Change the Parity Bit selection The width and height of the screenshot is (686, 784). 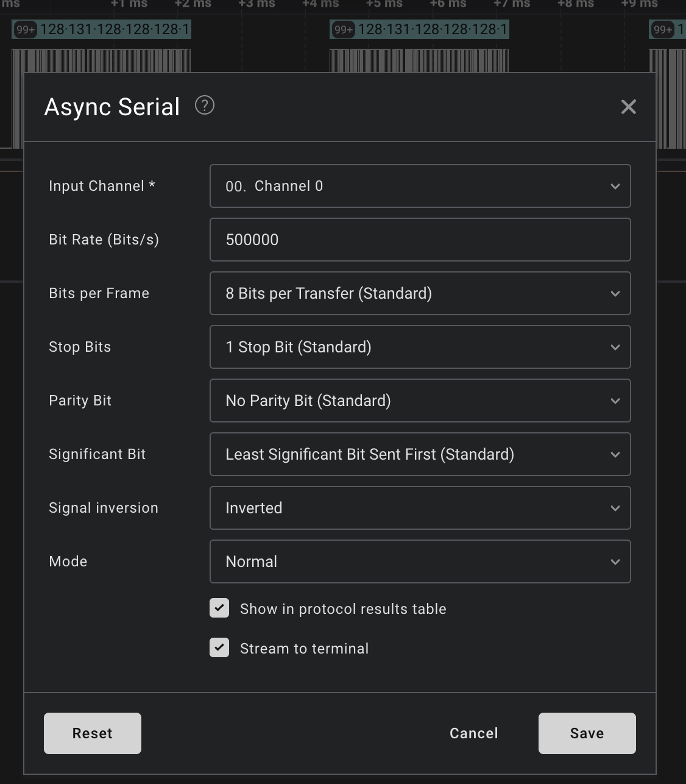[x=420, y=401]
